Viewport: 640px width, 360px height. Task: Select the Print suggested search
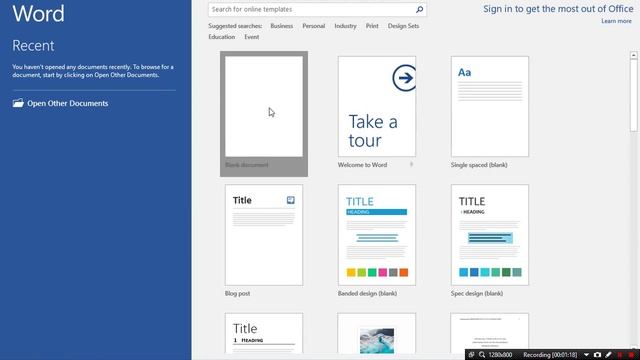point(372,26)
